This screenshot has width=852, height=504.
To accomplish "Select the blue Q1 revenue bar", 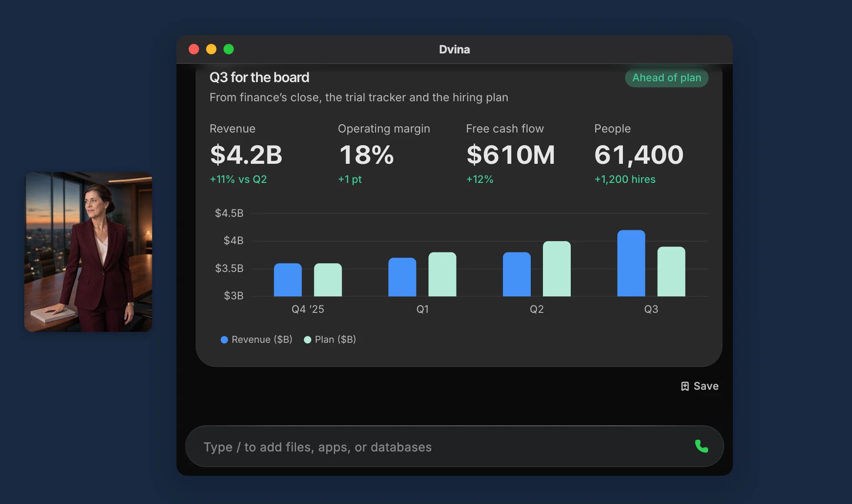I will pyautogui.click(x=402, y=277).
